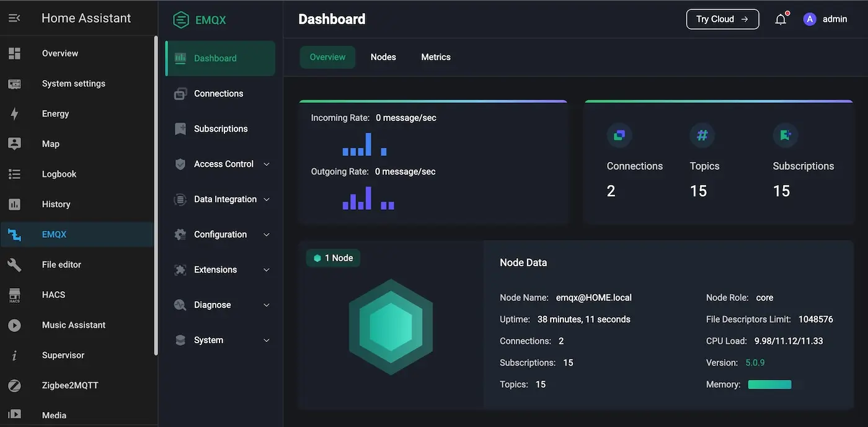Click the hexagon node graphic

tap(391, 327)
